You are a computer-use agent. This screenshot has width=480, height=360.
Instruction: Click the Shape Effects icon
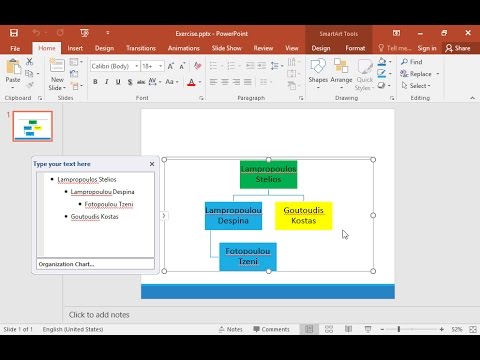381,85
